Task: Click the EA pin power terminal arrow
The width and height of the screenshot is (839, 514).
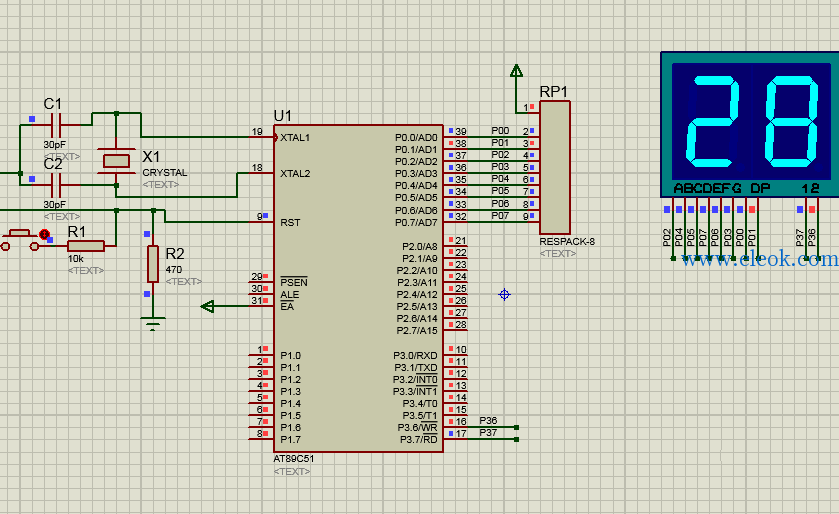Action: pos(208,306)
